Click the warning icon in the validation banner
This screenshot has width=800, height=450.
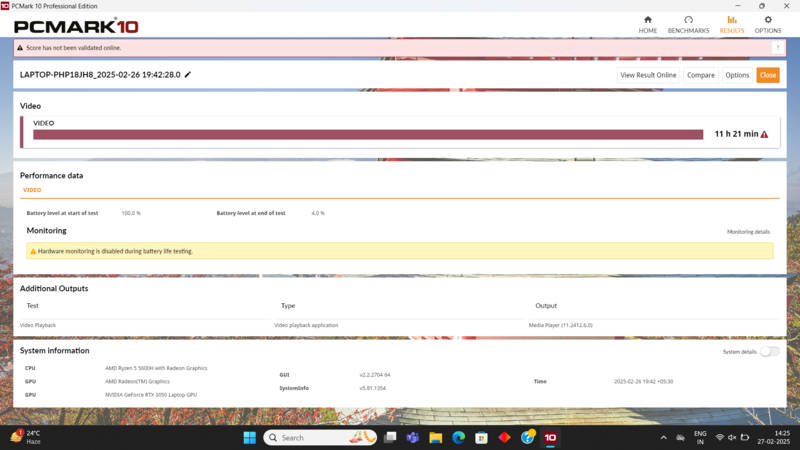tap(20, 47)
